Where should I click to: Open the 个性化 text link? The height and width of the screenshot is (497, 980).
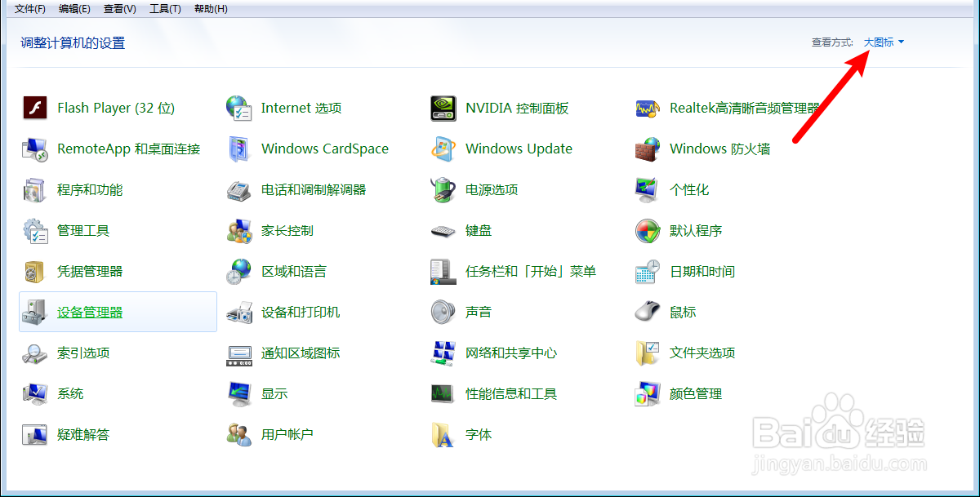point(689,189)
